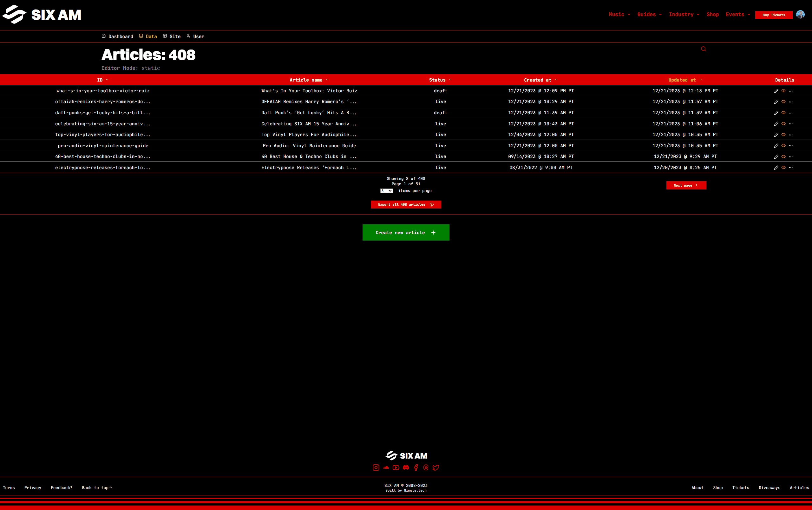This screenshot has height=510, width=812.
Task: Open the Instagram icon in the footer
Action: point(376,467)
